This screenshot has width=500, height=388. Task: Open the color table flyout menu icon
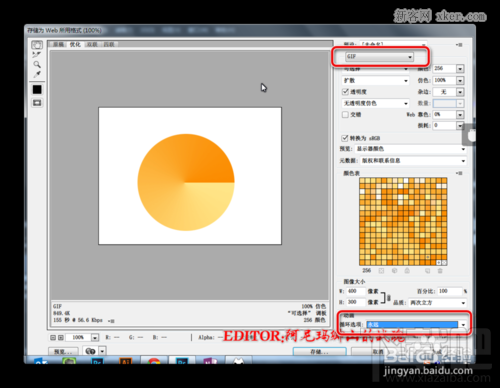click(x=460, y=173)
